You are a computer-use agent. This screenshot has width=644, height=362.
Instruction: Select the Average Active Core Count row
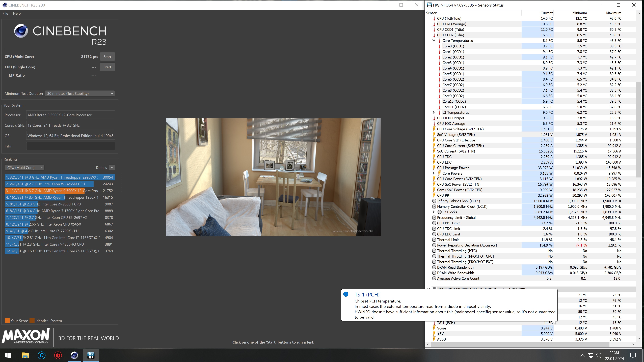click(530, 279)
